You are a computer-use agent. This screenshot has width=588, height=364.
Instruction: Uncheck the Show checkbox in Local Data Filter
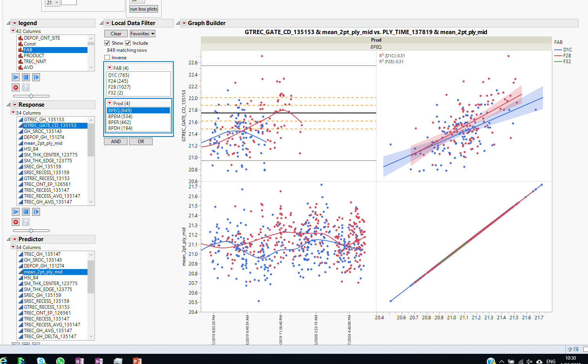[107, 43]
